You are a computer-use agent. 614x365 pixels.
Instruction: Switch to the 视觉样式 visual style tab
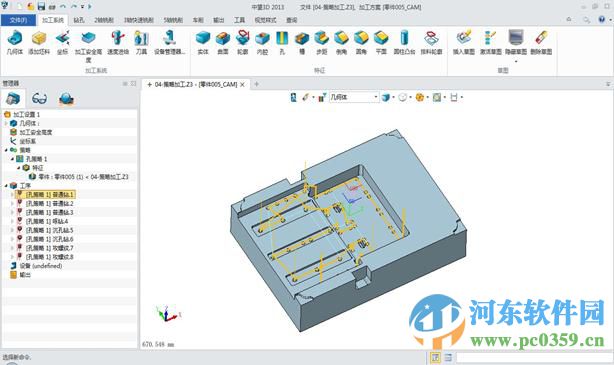[265, 20]
